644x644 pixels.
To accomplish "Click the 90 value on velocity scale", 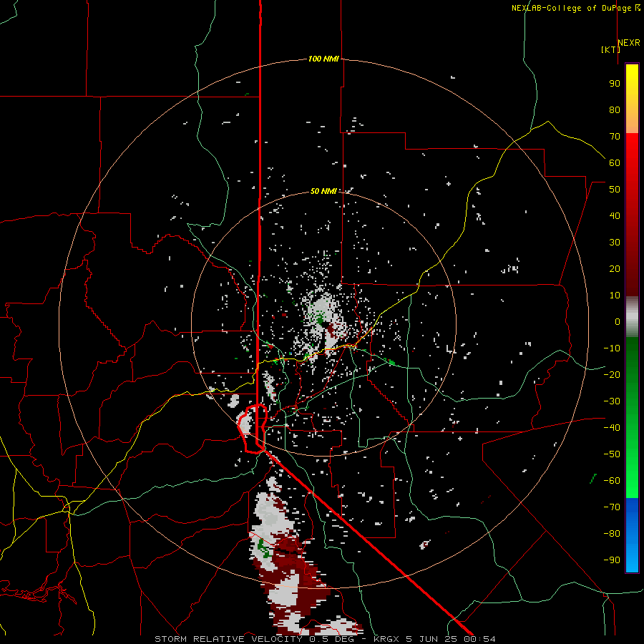I will [615, 84].
